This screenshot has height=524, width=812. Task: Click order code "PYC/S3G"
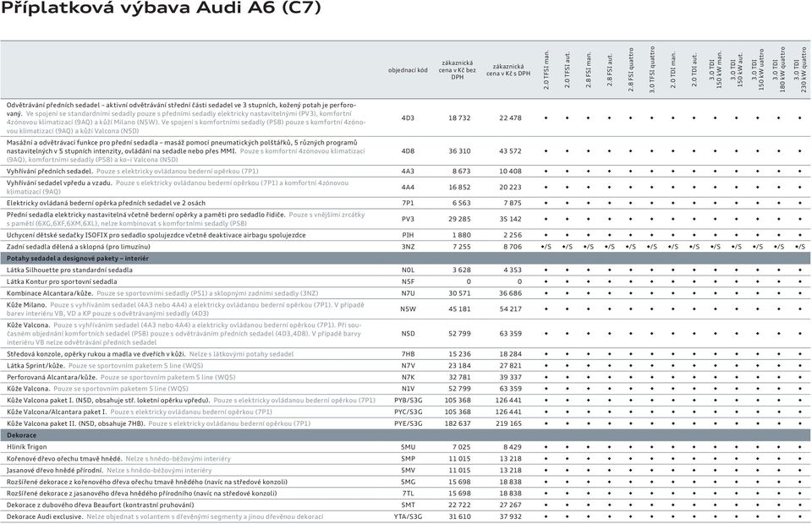tap(408, 412)
